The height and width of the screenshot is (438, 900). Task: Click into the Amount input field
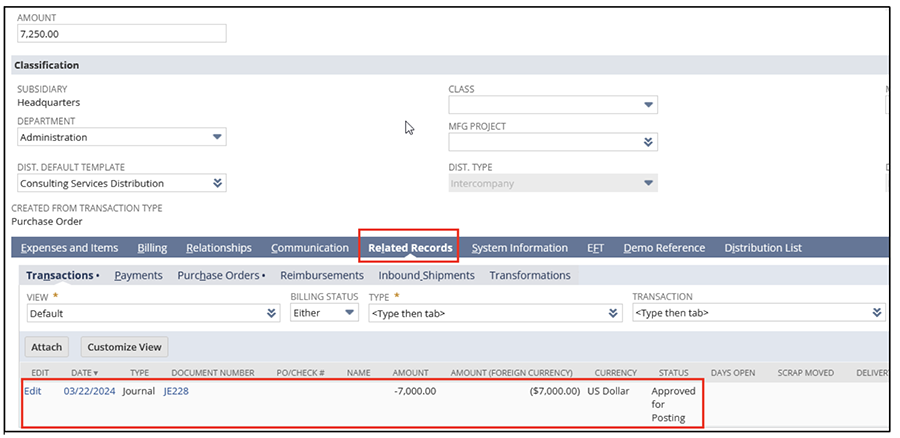click(121, 34)
